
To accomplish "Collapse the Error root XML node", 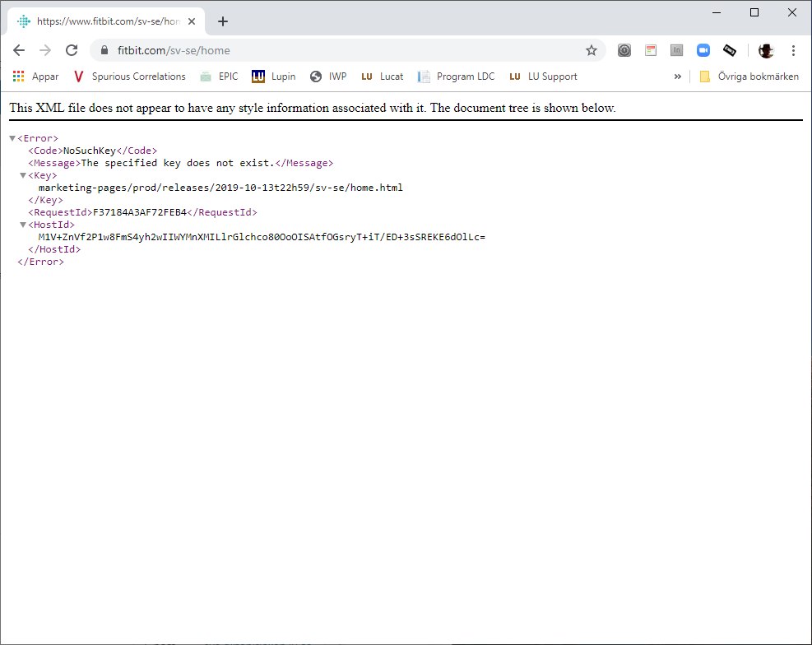I will tap(12, 138).
